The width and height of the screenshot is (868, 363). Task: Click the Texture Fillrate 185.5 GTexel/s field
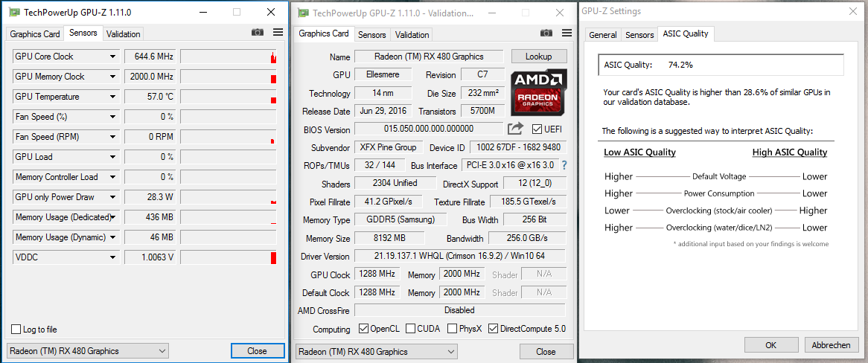coord(527,201)
